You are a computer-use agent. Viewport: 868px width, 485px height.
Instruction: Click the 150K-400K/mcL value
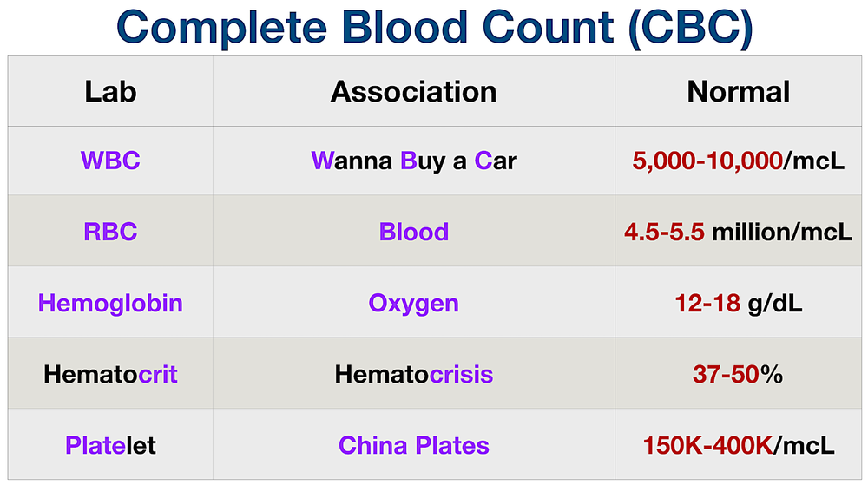tap(738, 445)
